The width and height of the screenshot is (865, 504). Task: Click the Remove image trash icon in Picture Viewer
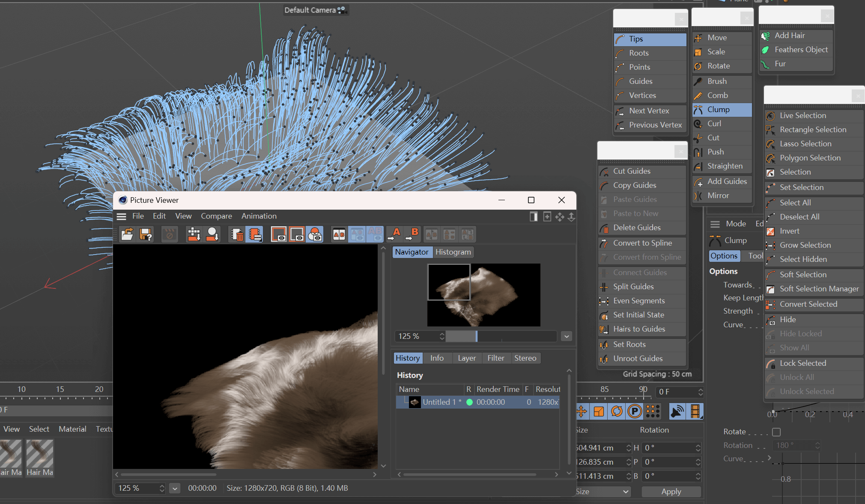(236, 234)
